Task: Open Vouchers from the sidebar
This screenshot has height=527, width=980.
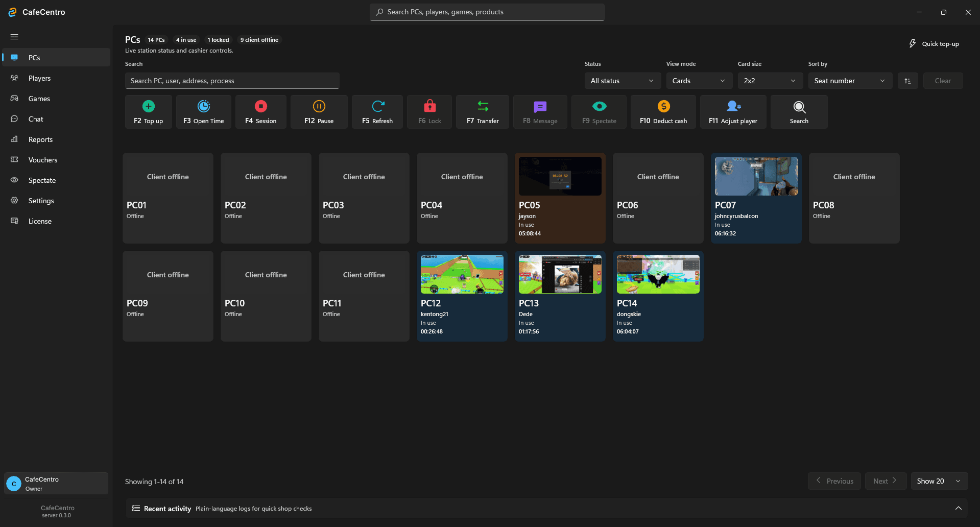Action: pos(56,160)
